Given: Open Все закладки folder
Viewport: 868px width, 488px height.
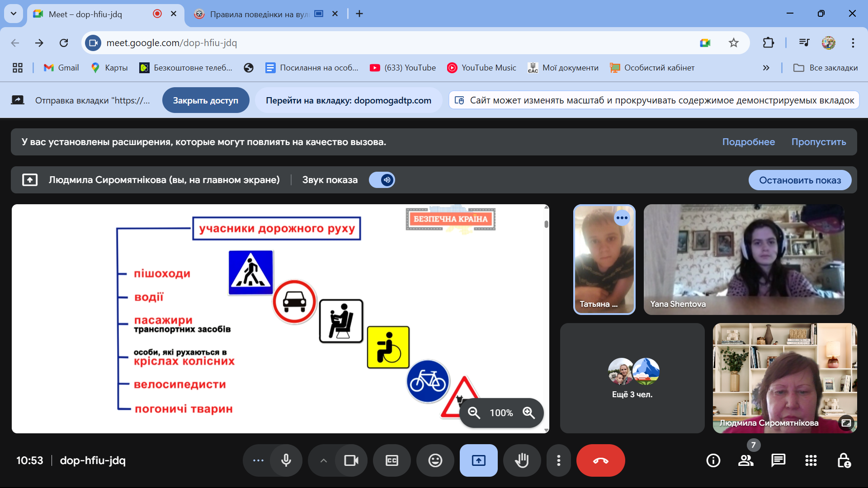Looking at the screenshot, I should 826,68.
